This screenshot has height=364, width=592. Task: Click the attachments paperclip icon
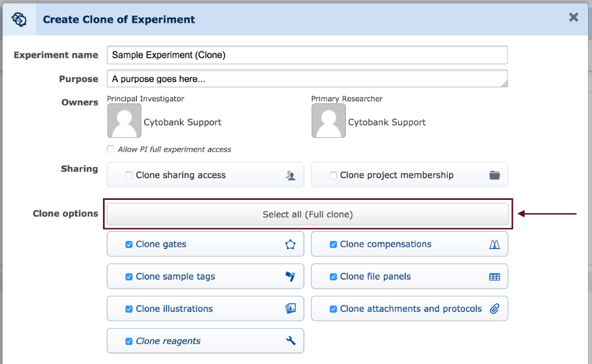495,309
